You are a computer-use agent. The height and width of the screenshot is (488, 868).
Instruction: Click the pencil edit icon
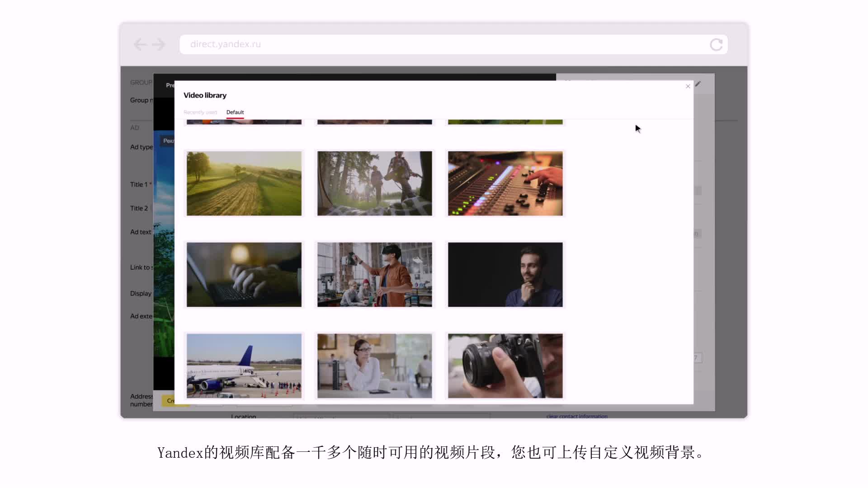point(698,84)
